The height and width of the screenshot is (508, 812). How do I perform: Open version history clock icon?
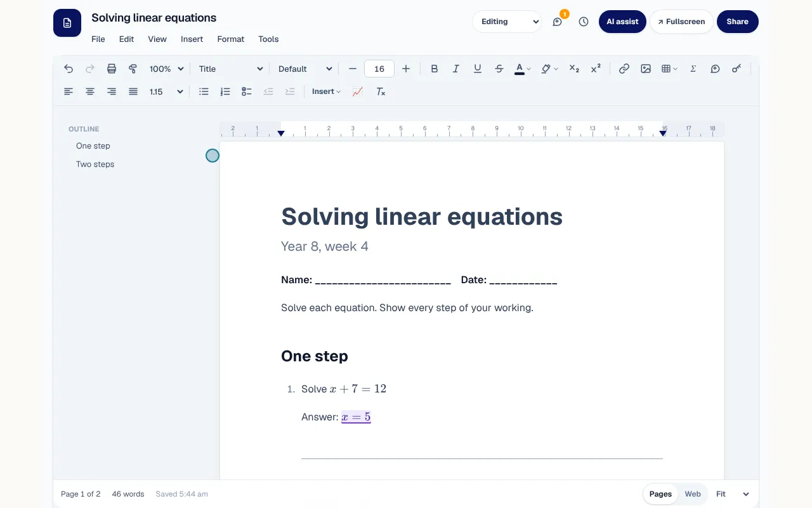(584, 22)
